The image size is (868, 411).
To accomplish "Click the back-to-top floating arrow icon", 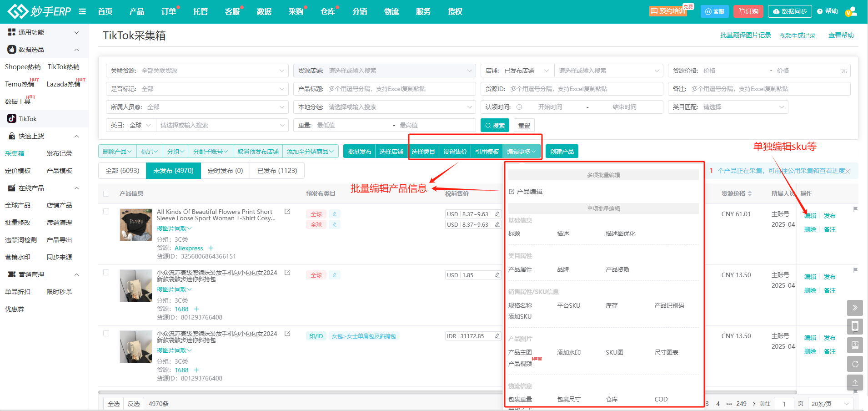I will (x=855, y=382).
